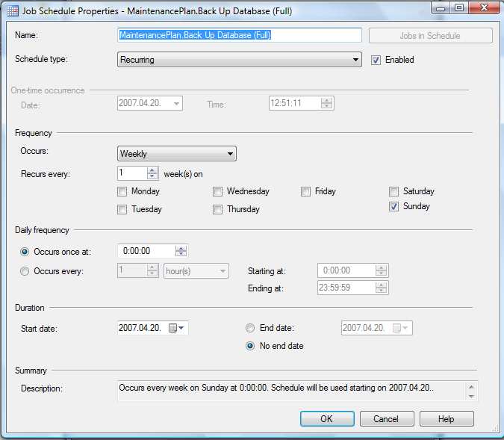Select the Occurs every radio button
The image size is (504, 440).
[25, 271]
